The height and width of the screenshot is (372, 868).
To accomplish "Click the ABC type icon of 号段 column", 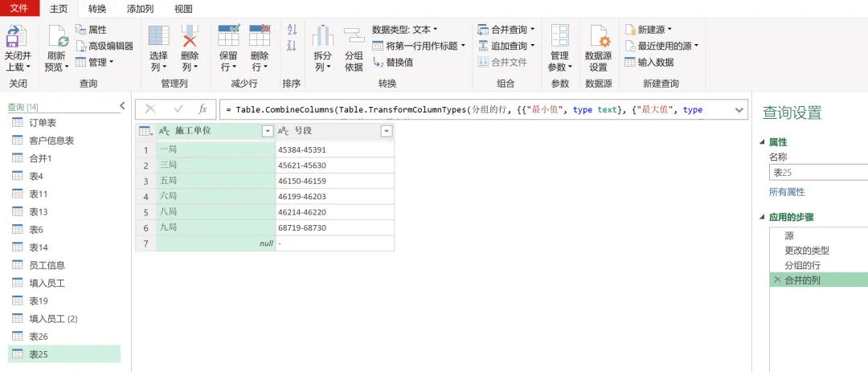I will [x=284, y=131].
